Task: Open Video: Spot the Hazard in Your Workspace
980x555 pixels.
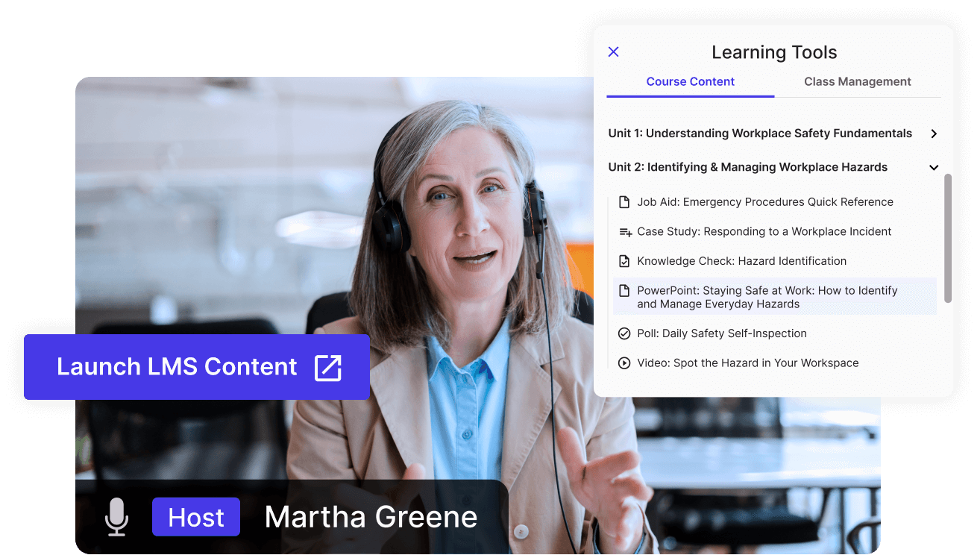Action: click(x=747, y=363)
